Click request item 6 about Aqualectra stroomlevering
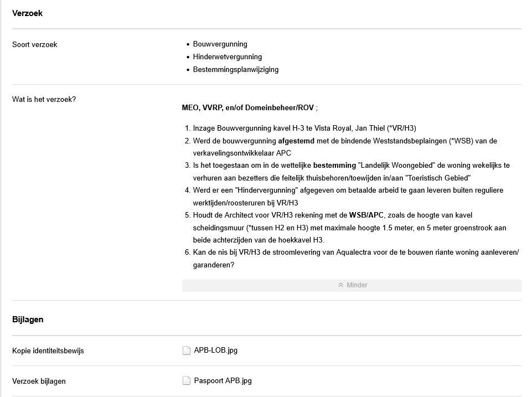Image resolution: width=532 pixels, height=397 pixels. click(x=354, y=252)
